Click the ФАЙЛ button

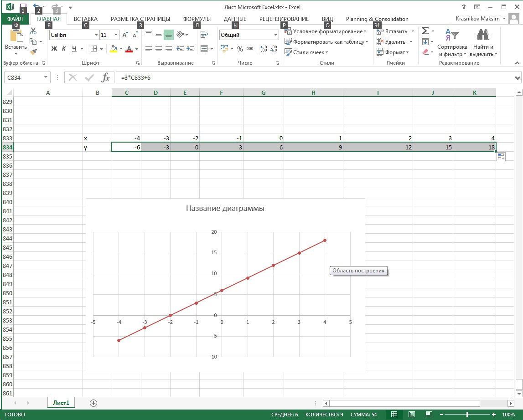tap(15, 19)
